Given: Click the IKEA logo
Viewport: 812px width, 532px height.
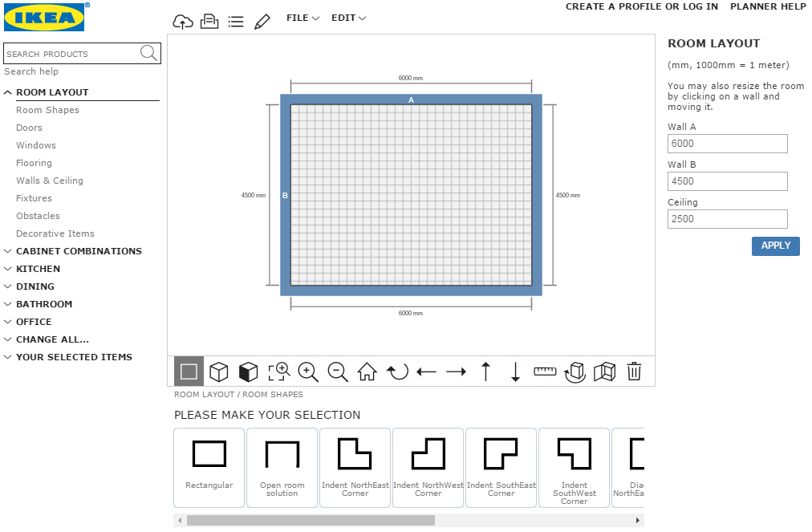Looking at the screenshot, I should click(44, 17).
